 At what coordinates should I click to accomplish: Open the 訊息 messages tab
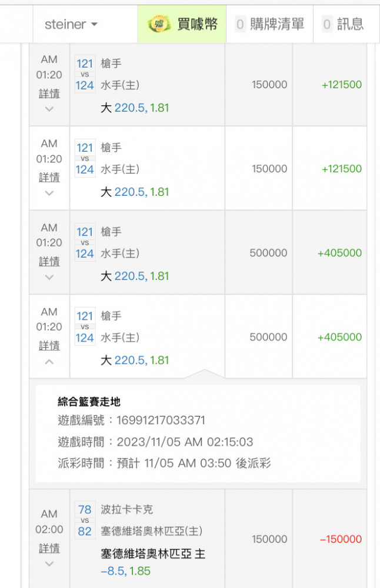click(344, 24)
